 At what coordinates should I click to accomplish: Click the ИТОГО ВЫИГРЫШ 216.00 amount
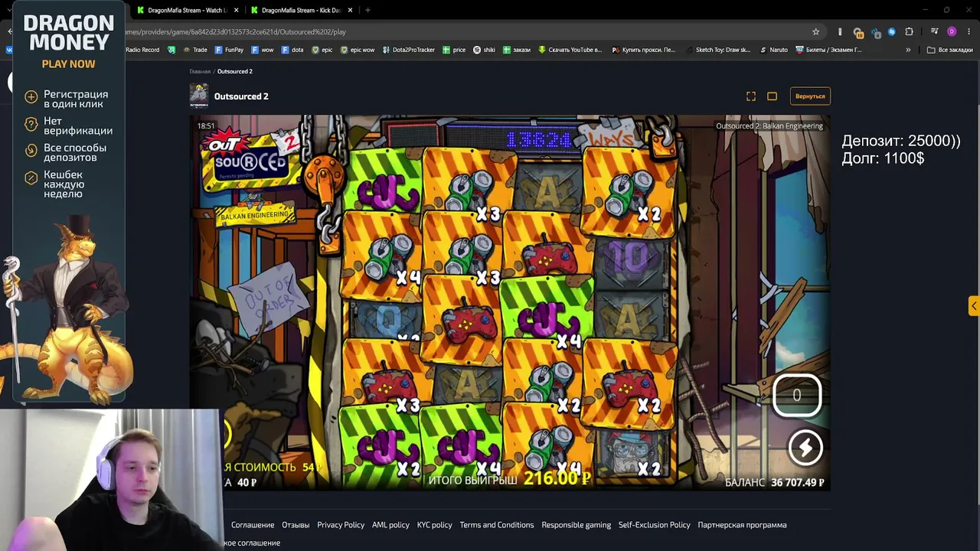tap(557, 479)
